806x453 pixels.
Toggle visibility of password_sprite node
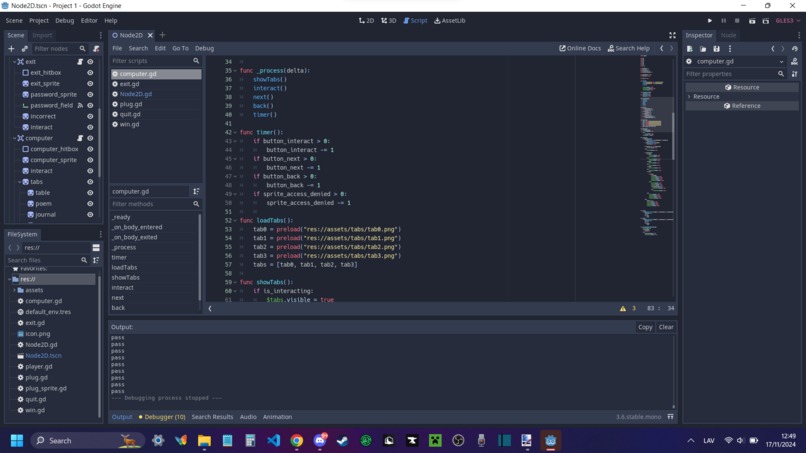click(x=90, y=95)
